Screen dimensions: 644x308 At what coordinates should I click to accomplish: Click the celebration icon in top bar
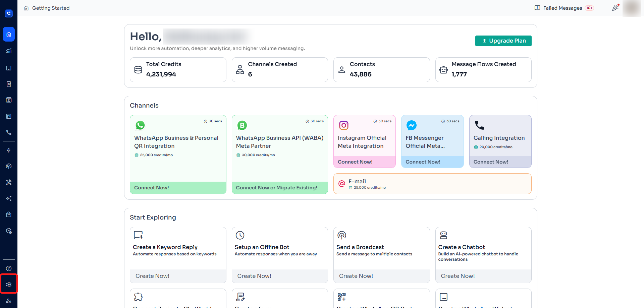tap(615, 8)
